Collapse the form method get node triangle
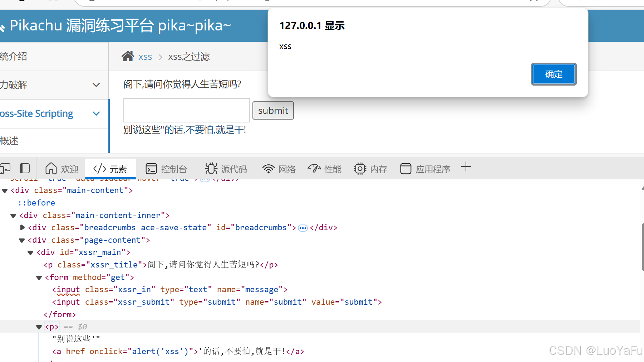 tap(39, 277)
